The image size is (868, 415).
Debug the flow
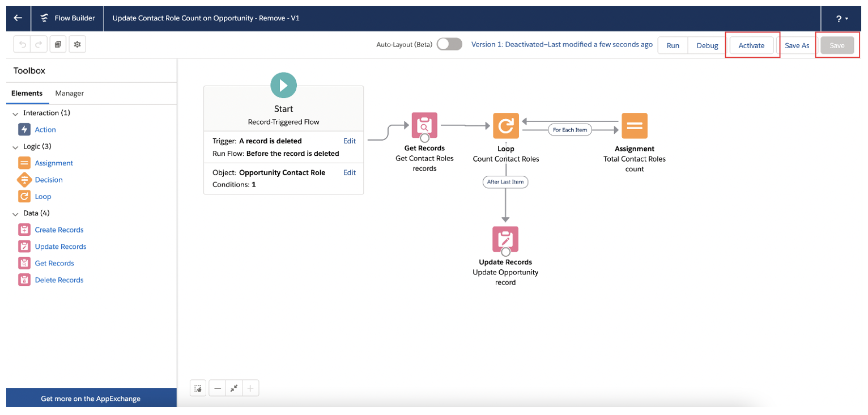click(x=707, y=45)
